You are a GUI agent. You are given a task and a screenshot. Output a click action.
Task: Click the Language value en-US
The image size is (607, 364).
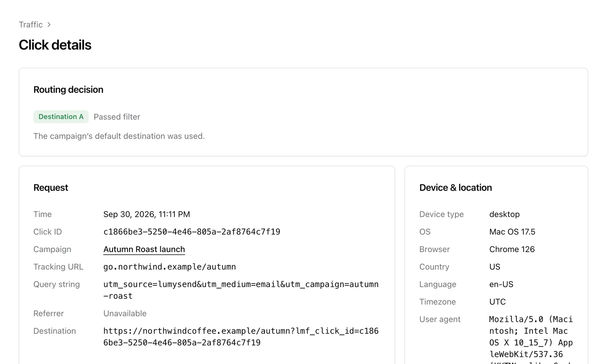click(501, 284)
